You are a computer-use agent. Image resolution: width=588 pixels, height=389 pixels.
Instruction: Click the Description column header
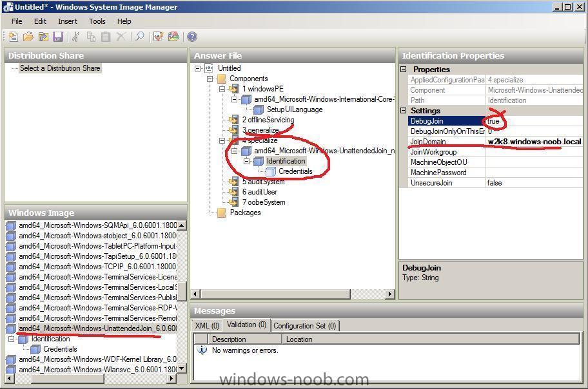(244, 339)
